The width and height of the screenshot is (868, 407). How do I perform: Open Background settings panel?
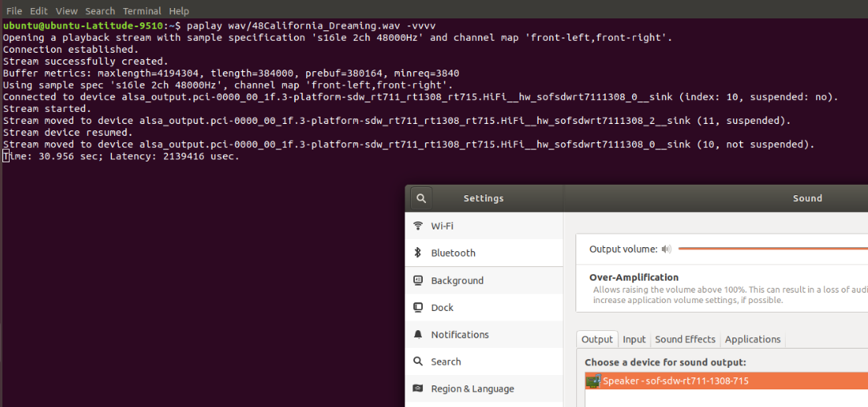pos(484,280)
